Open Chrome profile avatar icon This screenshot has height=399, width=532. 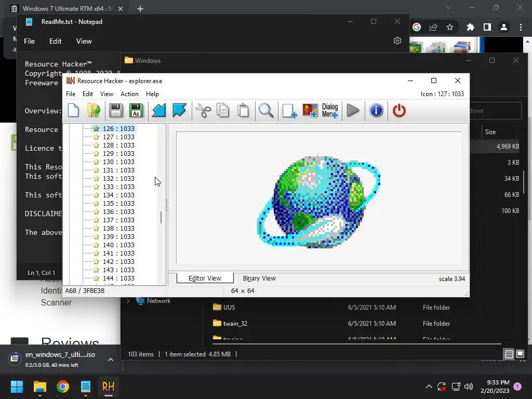pyautogui.click(x=504, y=27)
